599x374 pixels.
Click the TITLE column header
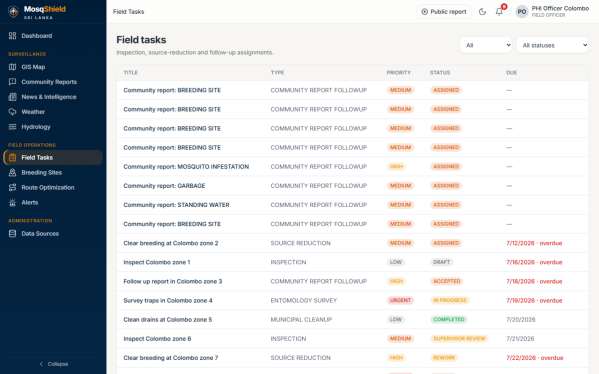pyautogui.click(x=130, y=73)
